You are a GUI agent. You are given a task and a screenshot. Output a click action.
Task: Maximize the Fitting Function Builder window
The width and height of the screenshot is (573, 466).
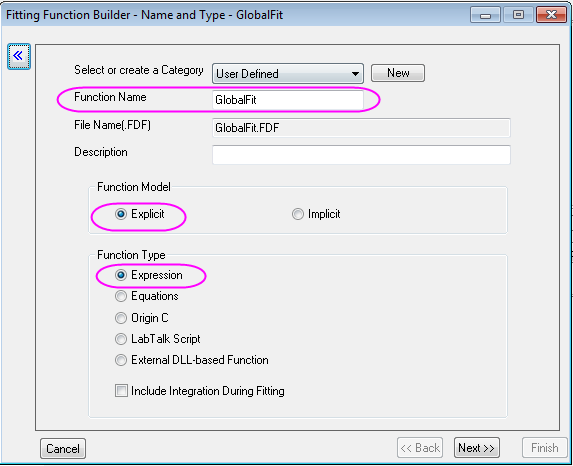tap(518, 15)
